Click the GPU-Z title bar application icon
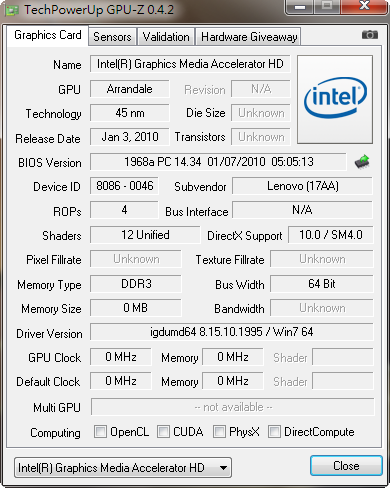The width and height of the screenshot is (390, 488). tap(11, 10)
